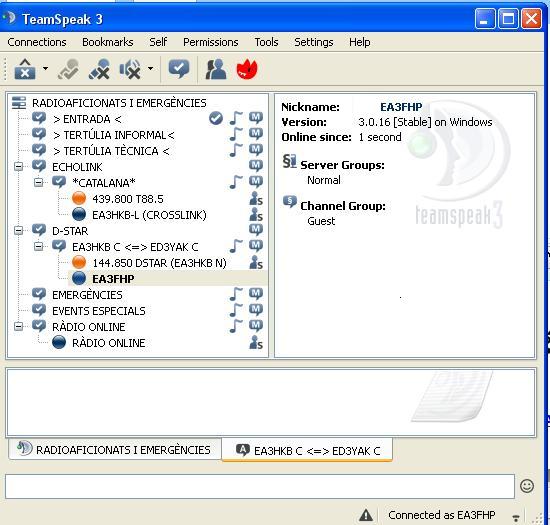
Task: Click default channel checkmark icon on ENTRADA row
Action: (x=216, y=119)
